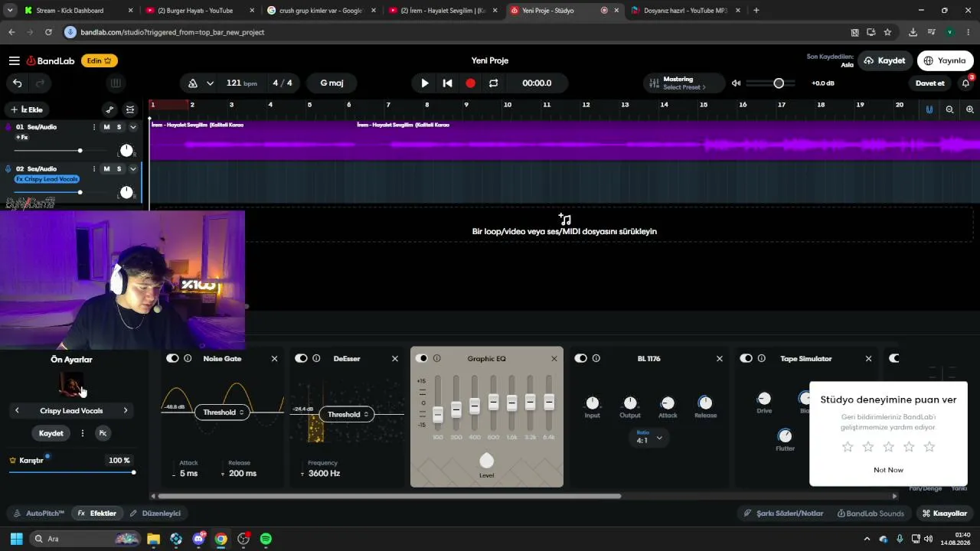The height and width of the screenshot is (551, 980).
Task: Open the Düzenleyici tab
Action: coord(155,514)
